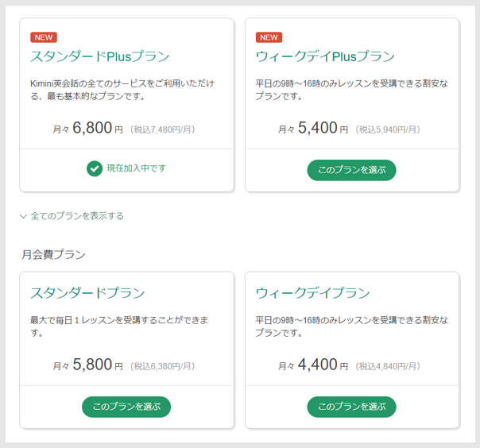Click the 月々 5,800円 price
This screenshot has width=480, height=448.
[x=87, y=365]
